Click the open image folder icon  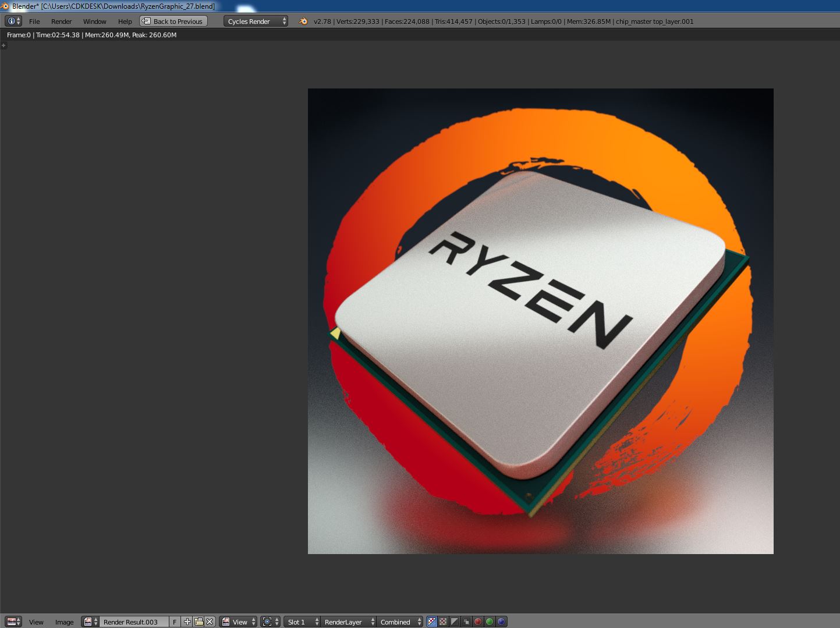click(199, 622)
